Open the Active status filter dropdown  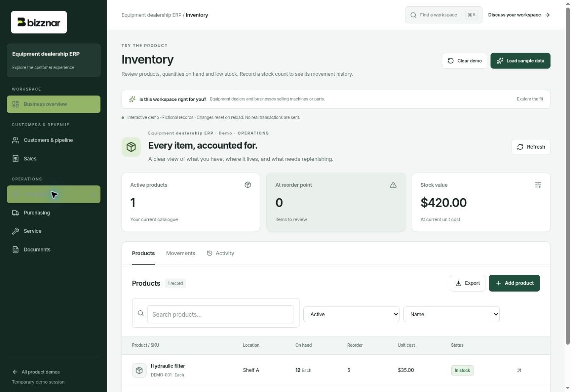(x=351, y=314)
